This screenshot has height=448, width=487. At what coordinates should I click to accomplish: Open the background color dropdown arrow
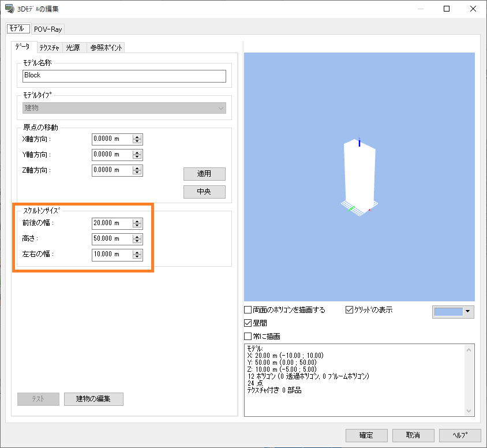pos(468,311)
